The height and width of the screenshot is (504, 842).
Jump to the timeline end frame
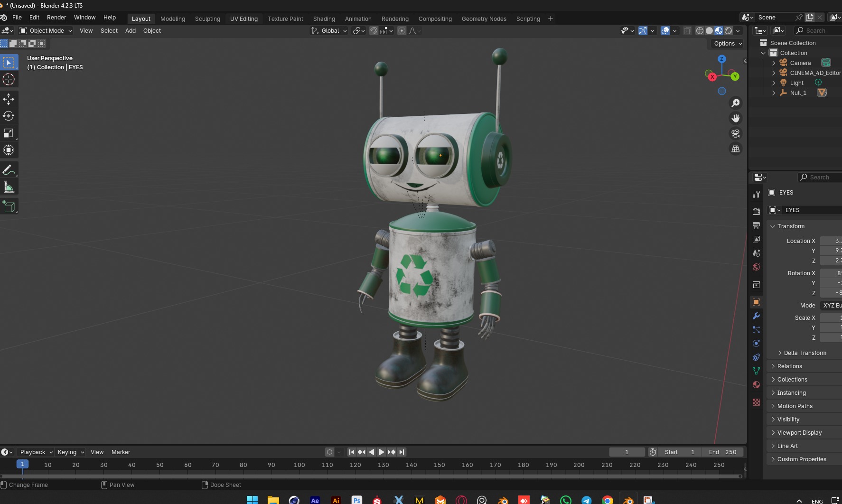pos(402,452)
